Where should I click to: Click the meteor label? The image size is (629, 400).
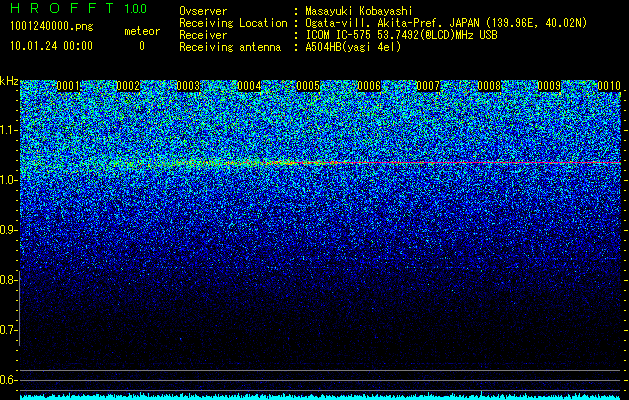[x=142, y=31]
